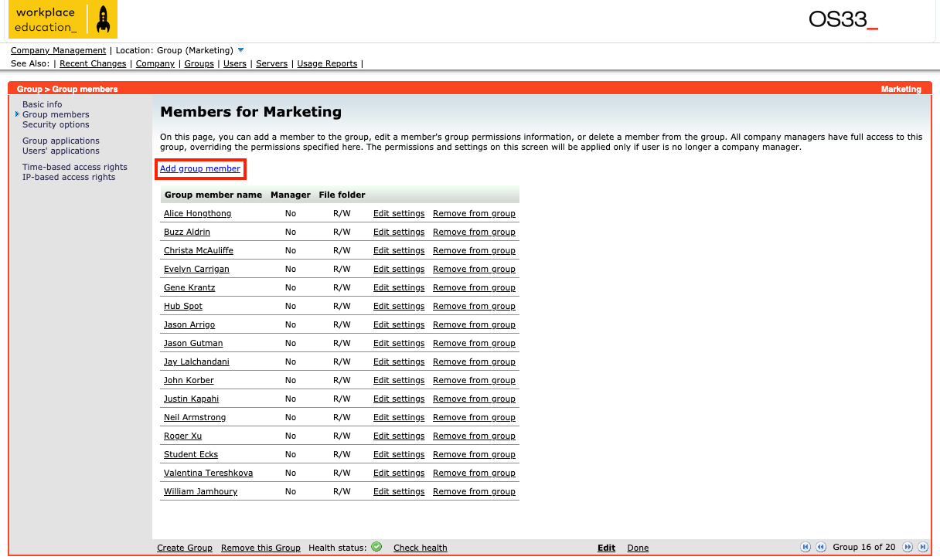Viewport: 940px width, 560px height.
Task: Open the Company Management link
Action: (x=58, y=50)
